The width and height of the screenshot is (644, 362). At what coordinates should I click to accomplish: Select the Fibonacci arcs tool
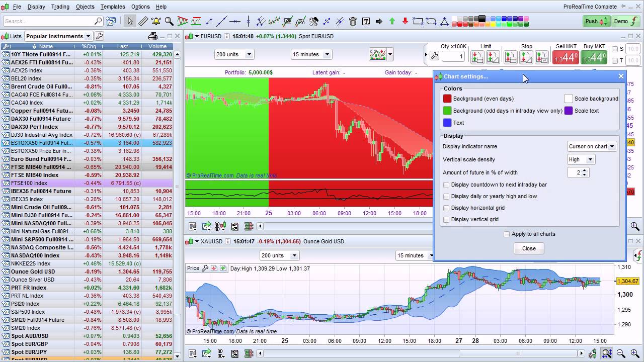pos(300,21)
